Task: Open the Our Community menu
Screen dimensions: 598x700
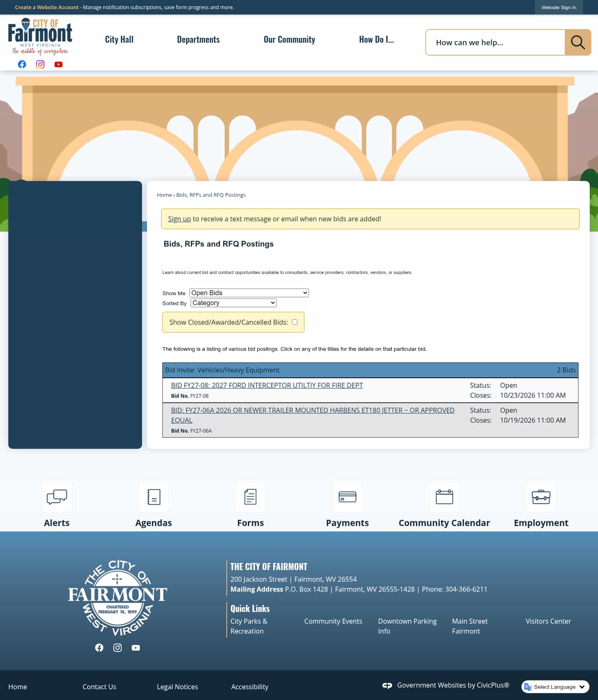Action: point(289,39)
